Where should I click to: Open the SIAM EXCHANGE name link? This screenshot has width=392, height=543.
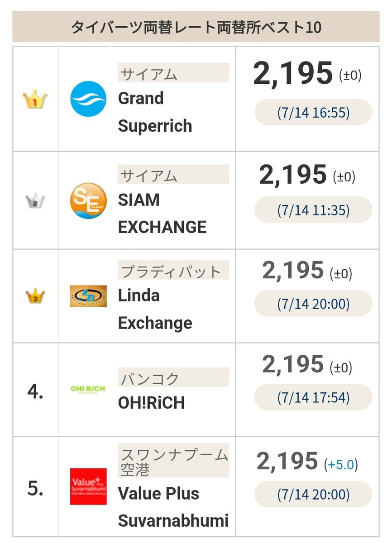point(162,213)
